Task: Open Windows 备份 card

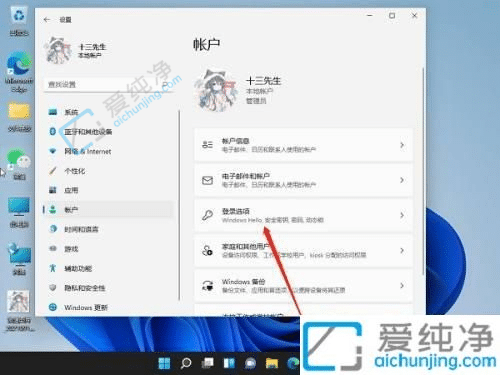Action: tap(303, 286)
